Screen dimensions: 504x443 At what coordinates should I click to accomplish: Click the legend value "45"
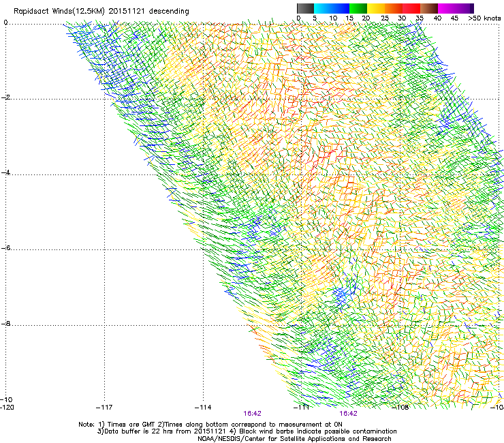coord(454,18)
